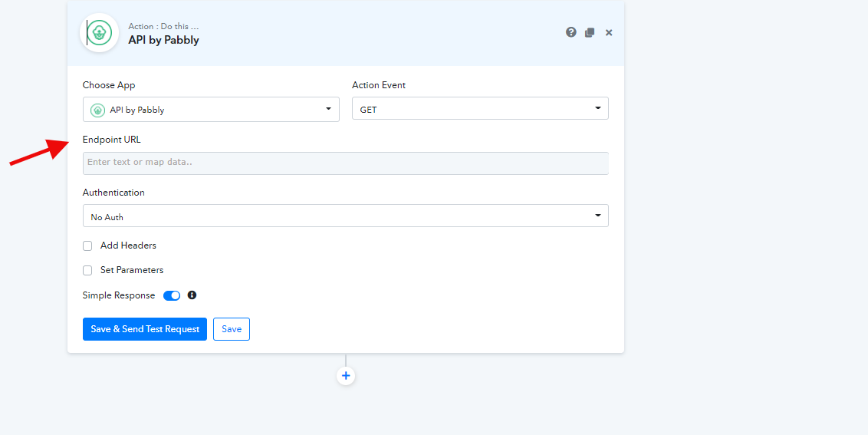
Task: Click the "Action : Do this ..." subtitle
Action: pyautogui.click(x=163, y=26)
